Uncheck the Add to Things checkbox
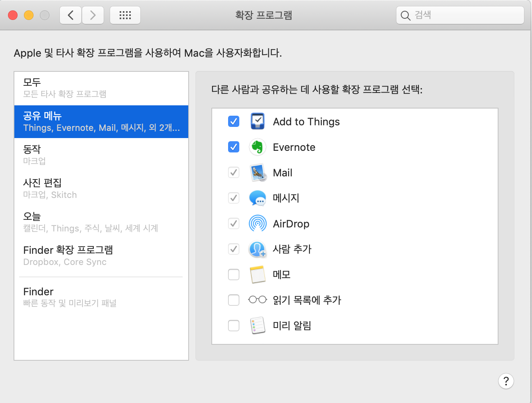Viewport: 532px width, 403px height. click(234, 121)
